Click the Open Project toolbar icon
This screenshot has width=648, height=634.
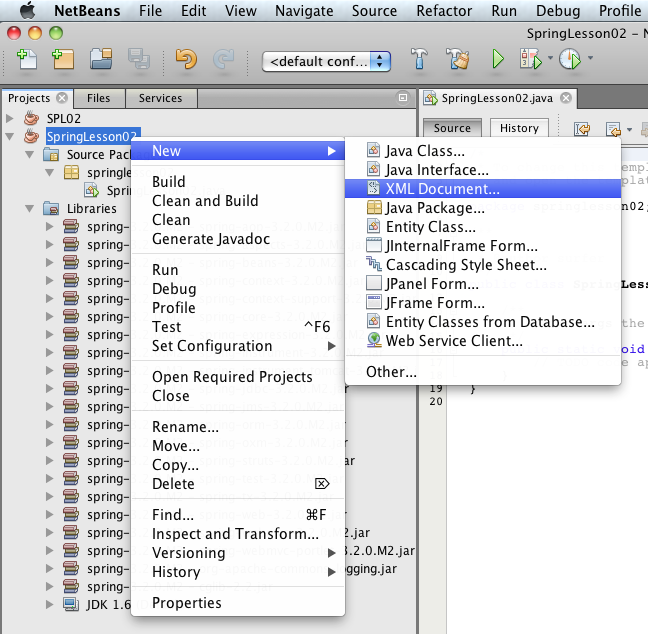(x=101, y=59)
